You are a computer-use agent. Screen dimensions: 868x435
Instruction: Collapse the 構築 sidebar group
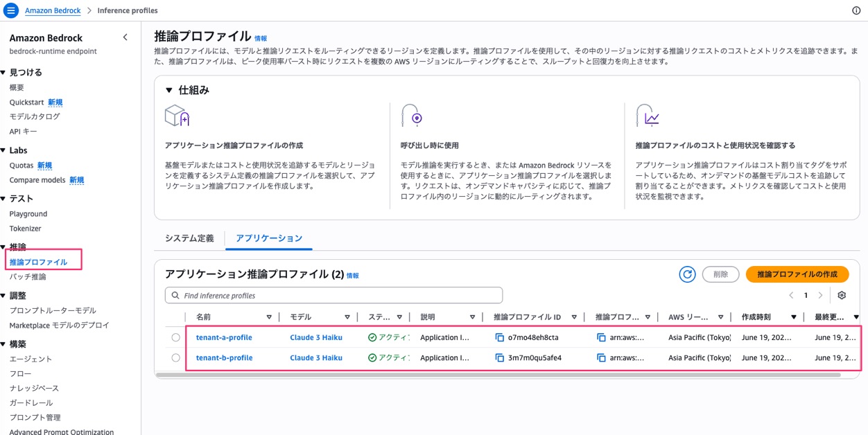(x=3, y=344)
